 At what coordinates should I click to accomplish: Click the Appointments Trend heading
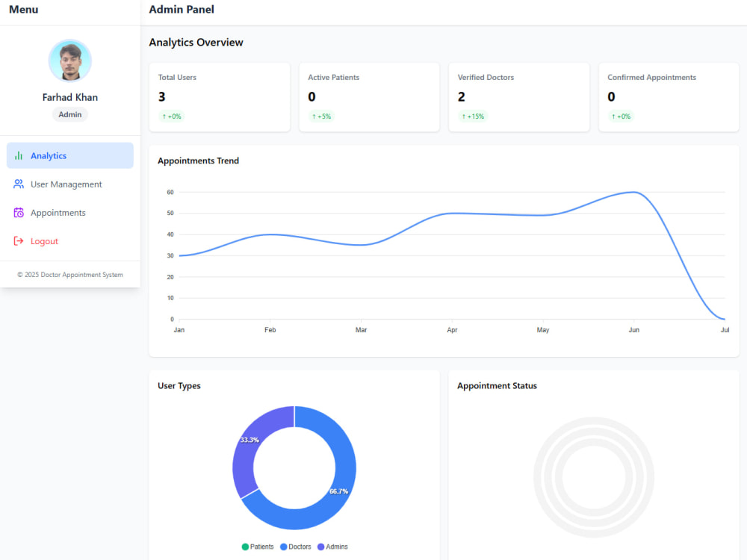[198, 161]
